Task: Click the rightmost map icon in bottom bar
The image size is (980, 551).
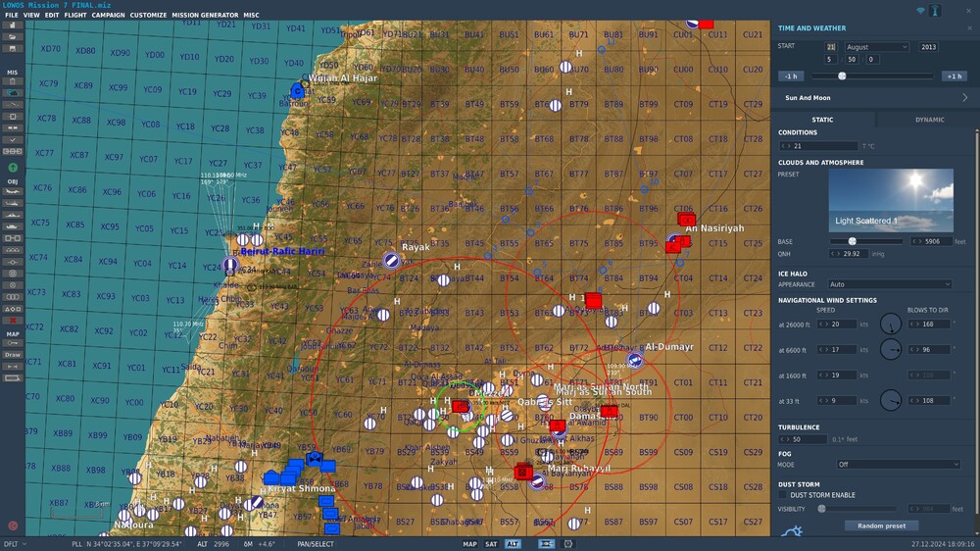Action: 568,544
